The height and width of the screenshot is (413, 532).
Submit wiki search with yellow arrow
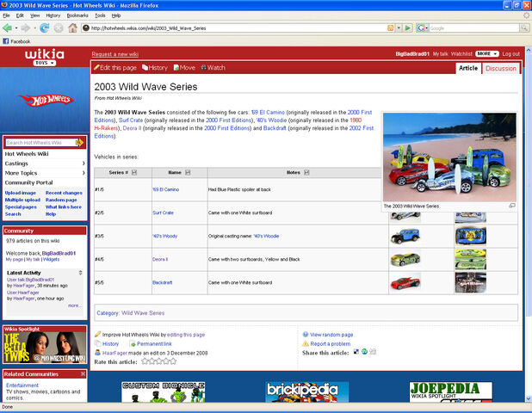[79, 143]
